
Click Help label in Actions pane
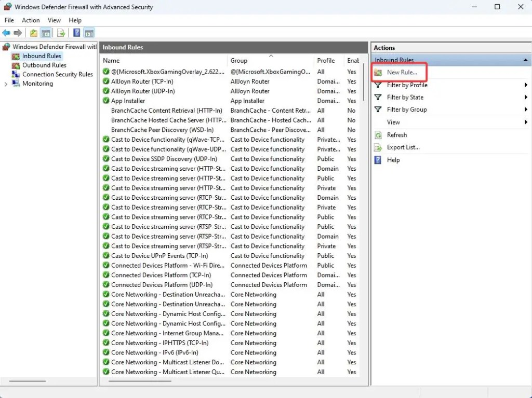coord(393,160)
